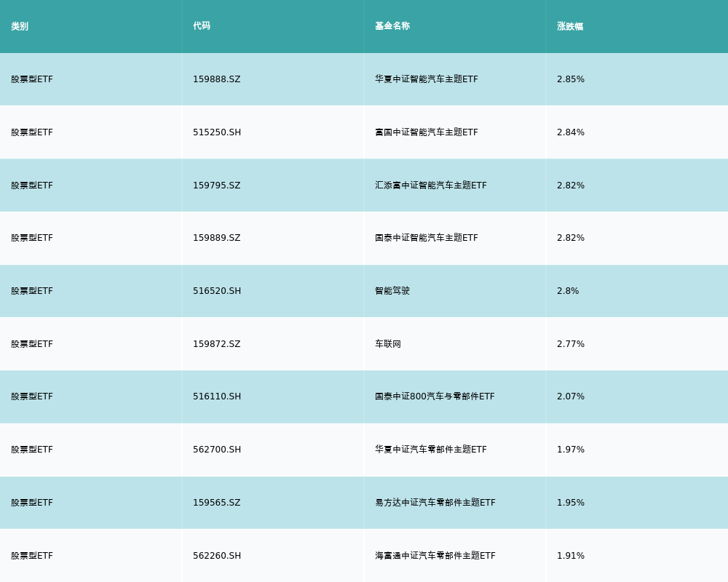Click fund name 国泰中证800汽车与零部件ETF
The width and height of the screenshot is (728, 582).
point(435,396)
